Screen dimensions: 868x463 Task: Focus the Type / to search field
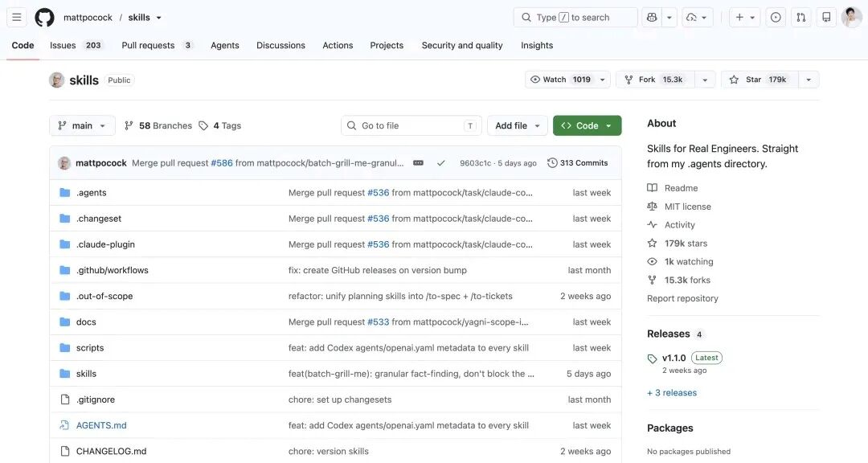pos(575,17)
